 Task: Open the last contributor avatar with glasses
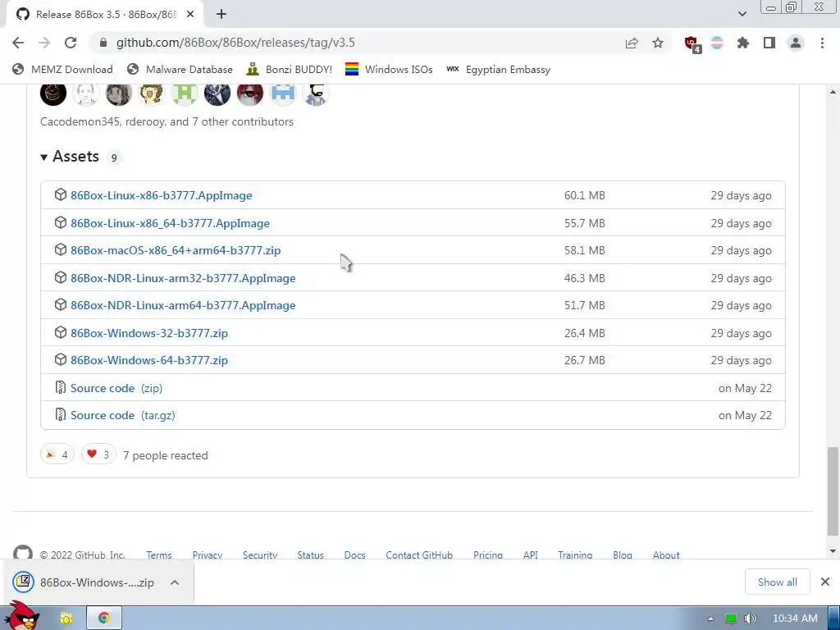(316, 94)
